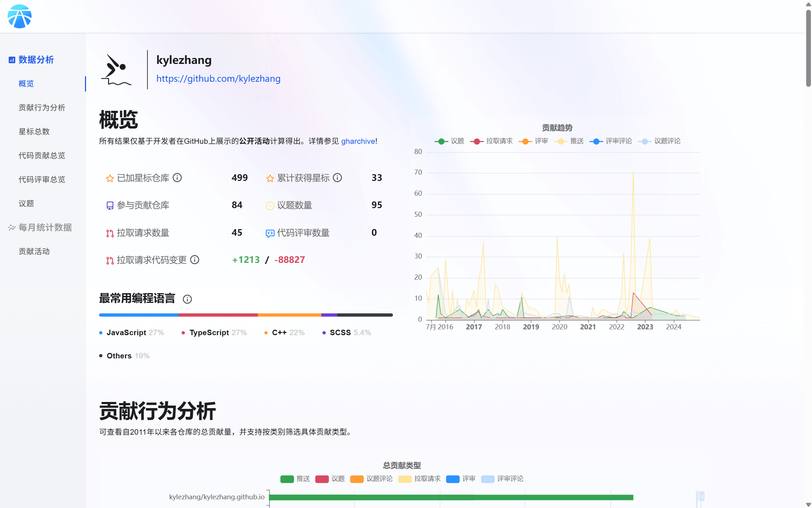
Task: Show info tooltip for 已加星标仓库
Action: pos(177,178)
